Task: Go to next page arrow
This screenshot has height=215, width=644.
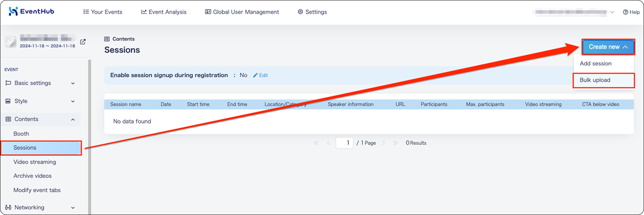Action: pyautogui.click(x=383, y=143)
